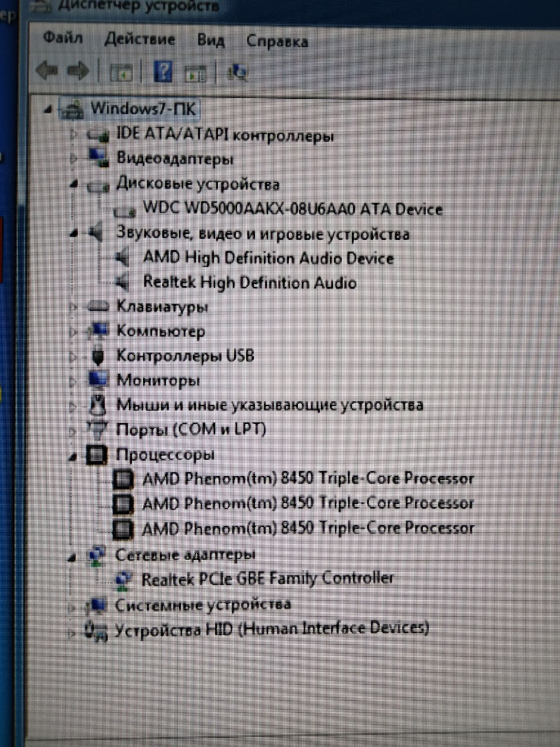
Task: Open the Действие menu
Action: coord(140,39)
